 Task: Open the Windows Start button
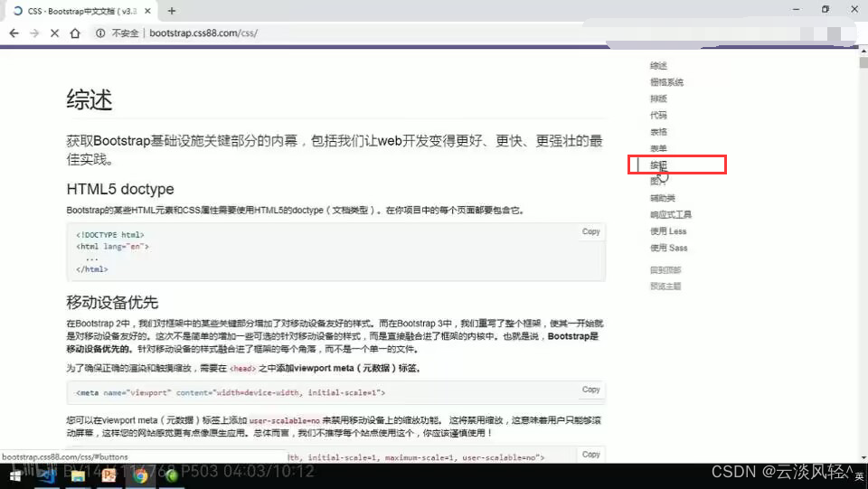click(15, 475)
